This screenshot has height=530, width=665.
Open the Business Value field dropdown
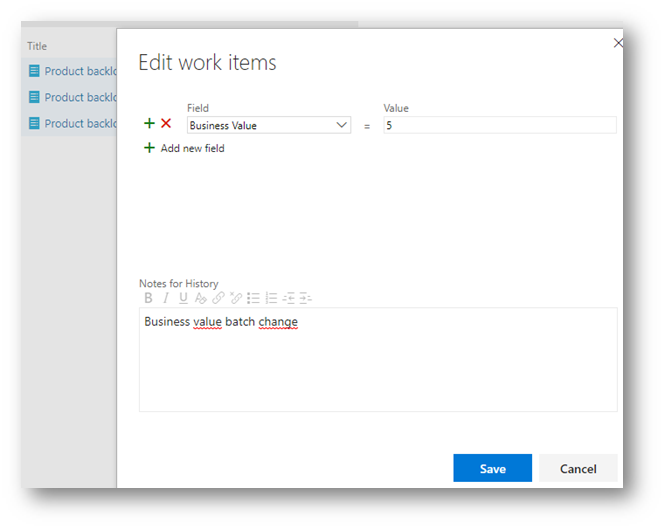click(341, 125)
